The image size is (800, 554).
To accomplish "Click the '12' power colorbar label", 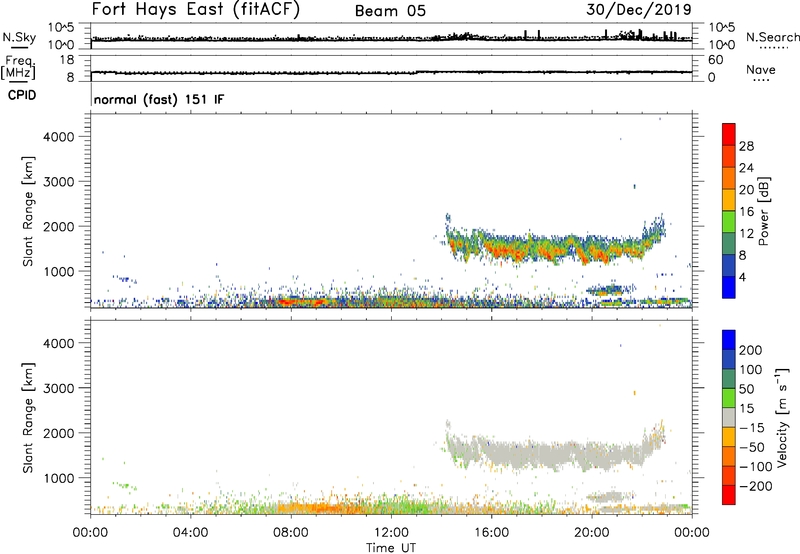I will point(746,234).
